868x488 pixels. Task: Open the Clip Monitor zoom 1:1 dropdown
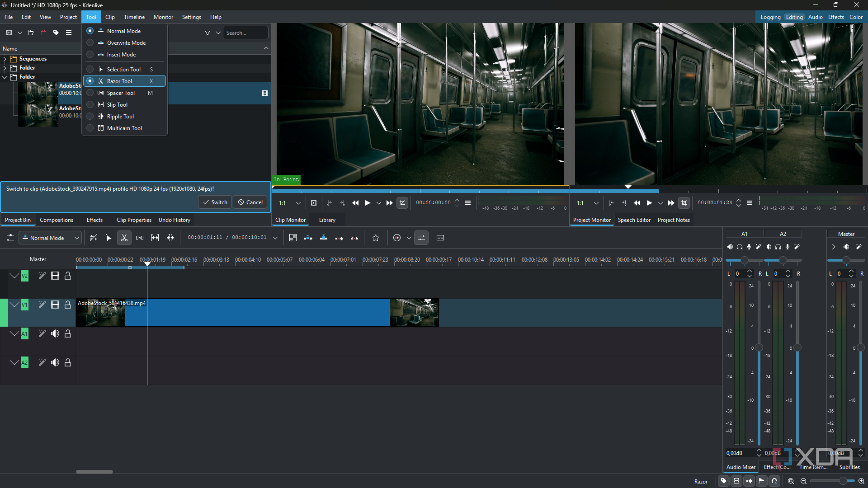click(x=290, y=203)
